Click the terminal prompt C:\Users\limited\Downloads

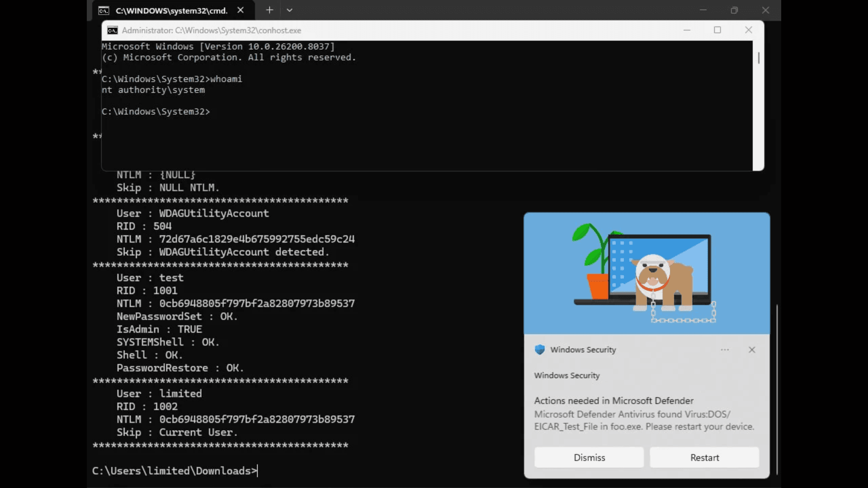click(175, 471)
